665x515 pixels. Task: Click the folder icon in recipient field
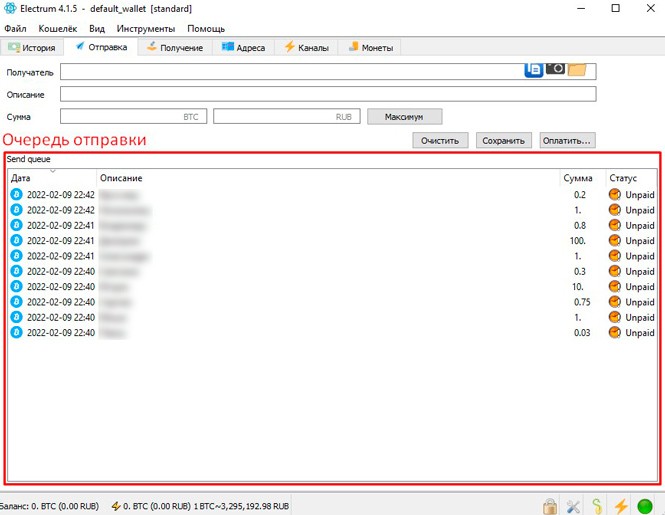(577, 70)
